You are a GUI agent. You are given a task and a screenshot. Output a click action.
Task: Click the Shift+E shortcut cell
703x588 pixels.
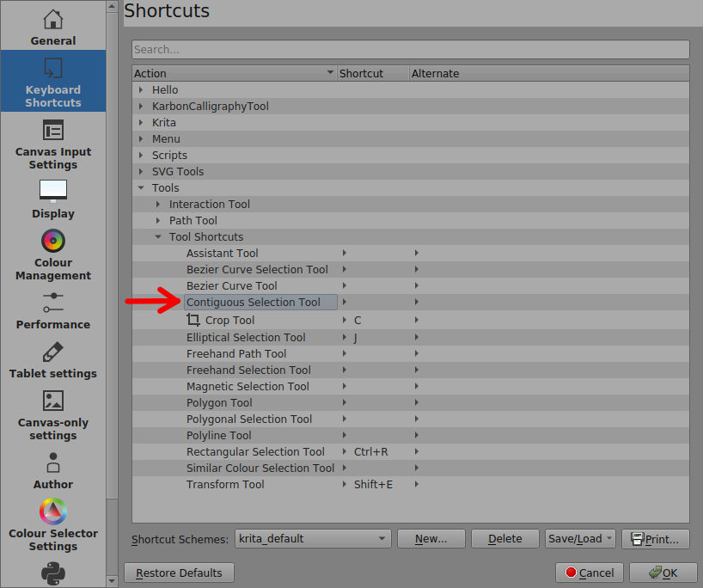coord(373,484)
